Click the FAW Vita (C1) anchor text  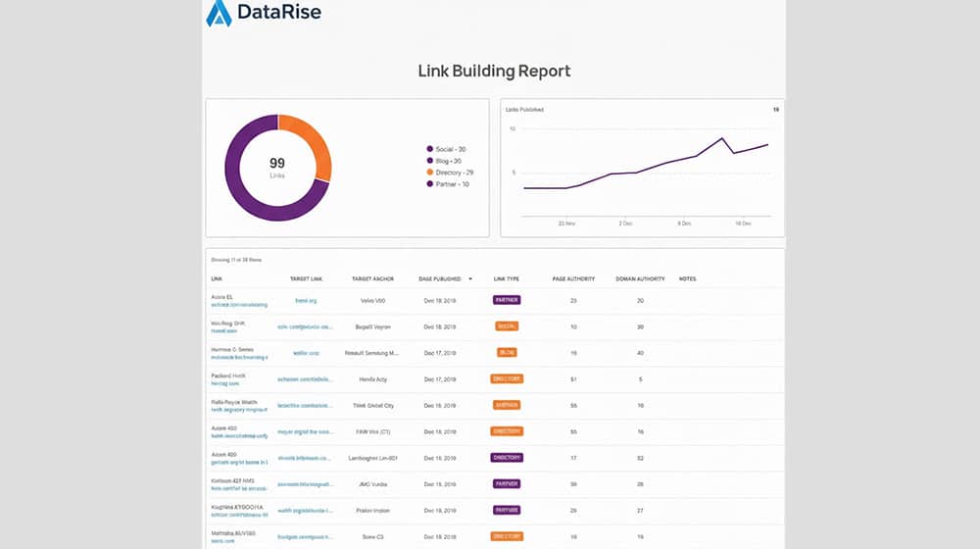372,432
